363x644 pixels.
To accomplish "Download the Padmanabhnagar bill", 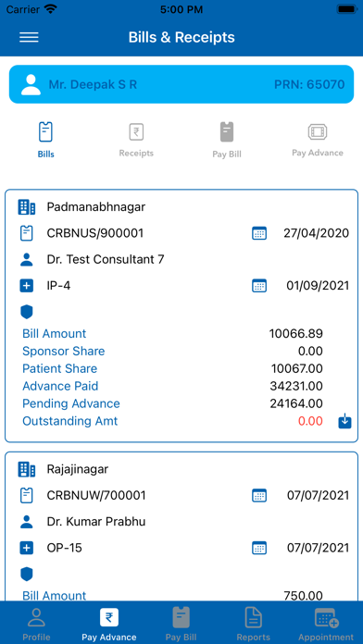I will tap(344, 422).
